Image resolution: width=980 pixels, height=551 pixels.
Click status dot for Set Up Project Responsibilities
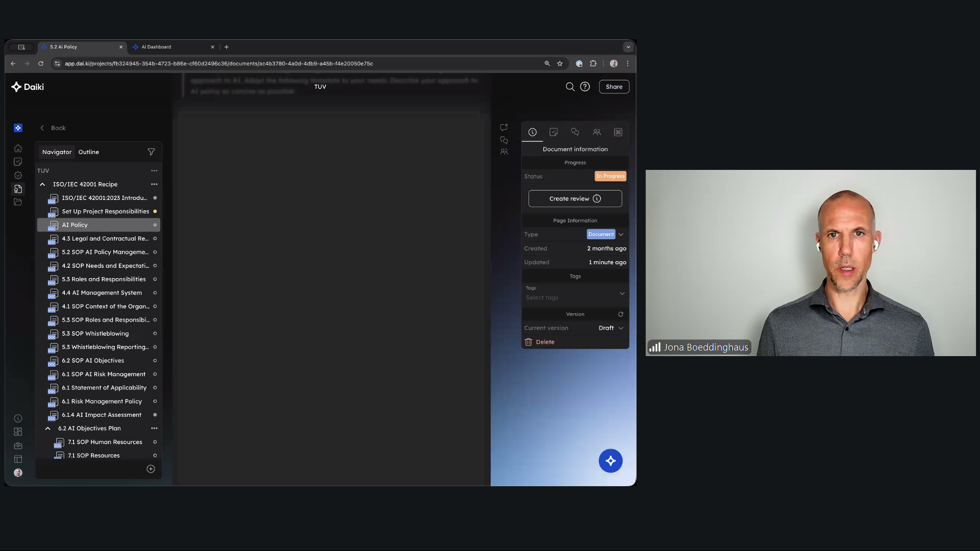tap(155, 211)
